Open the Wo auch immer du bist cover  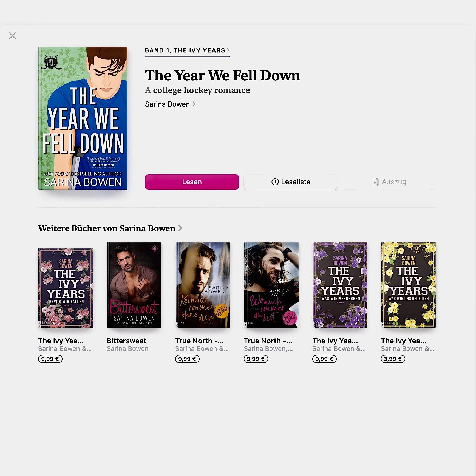pos(271,285)
